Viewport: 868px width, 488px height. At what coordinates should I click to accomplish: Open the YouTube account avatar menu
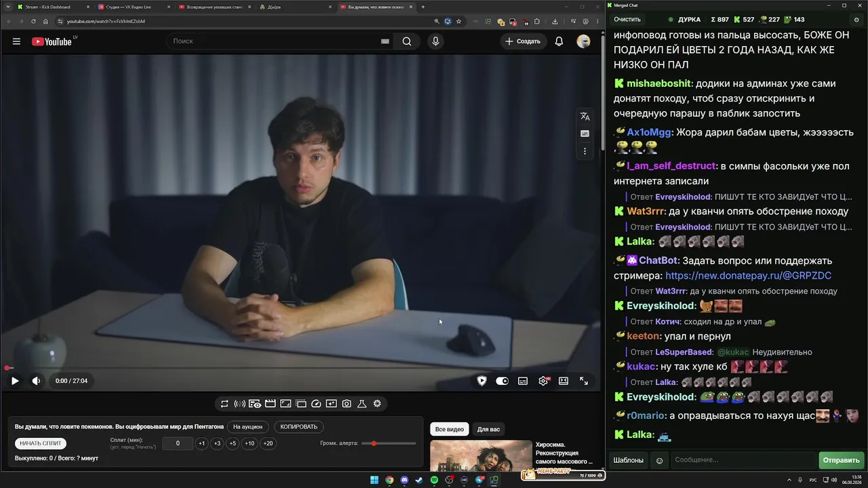click(x=583, y=41)
